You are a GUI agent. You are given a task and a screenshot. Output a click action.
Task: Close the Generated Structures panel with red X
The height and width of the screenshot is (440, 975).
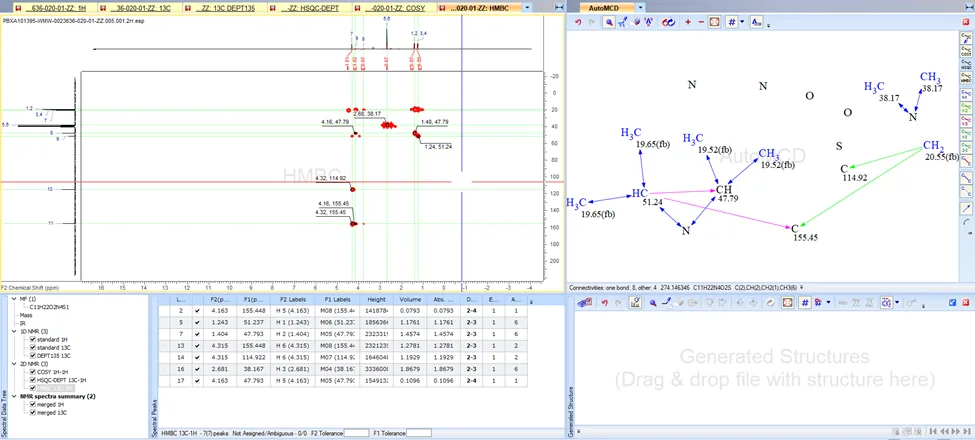coord(965,303)
